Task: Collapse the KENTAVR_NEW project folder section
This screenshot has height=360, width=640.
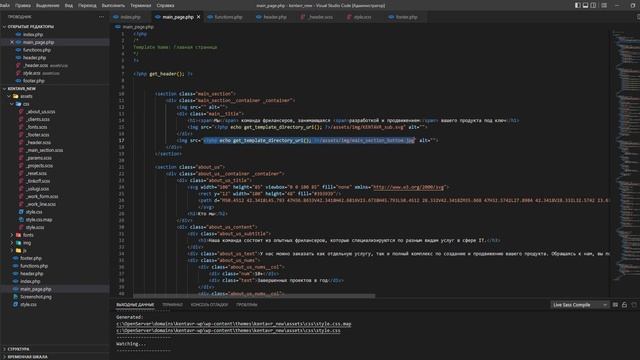Action: pos(22,89)
